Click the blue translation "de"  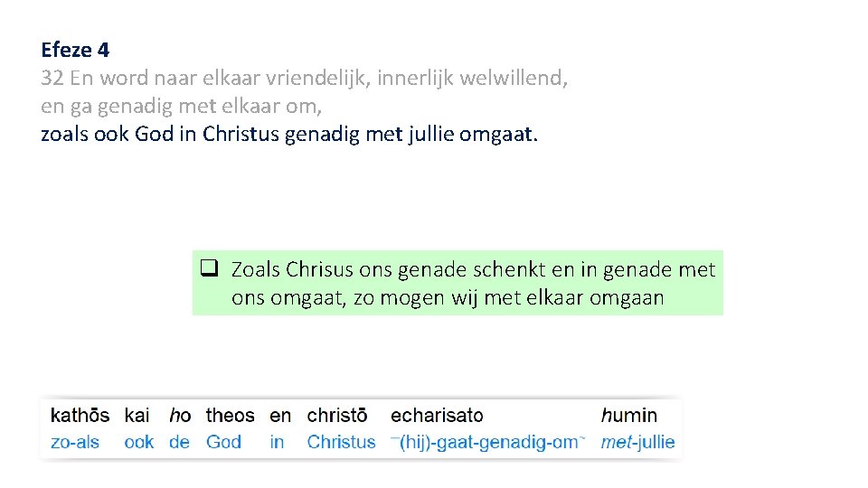point(179,442)
